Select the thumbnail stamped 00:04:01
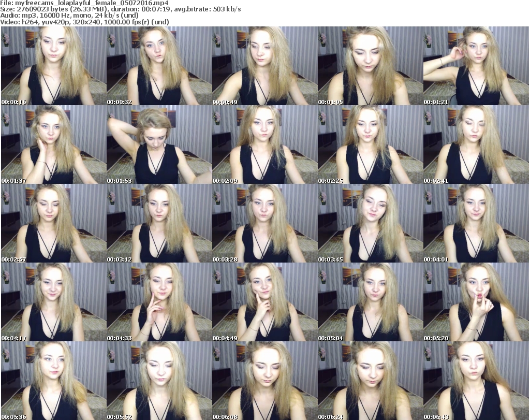This screenshot has width=530, height=420. (476, 223)
